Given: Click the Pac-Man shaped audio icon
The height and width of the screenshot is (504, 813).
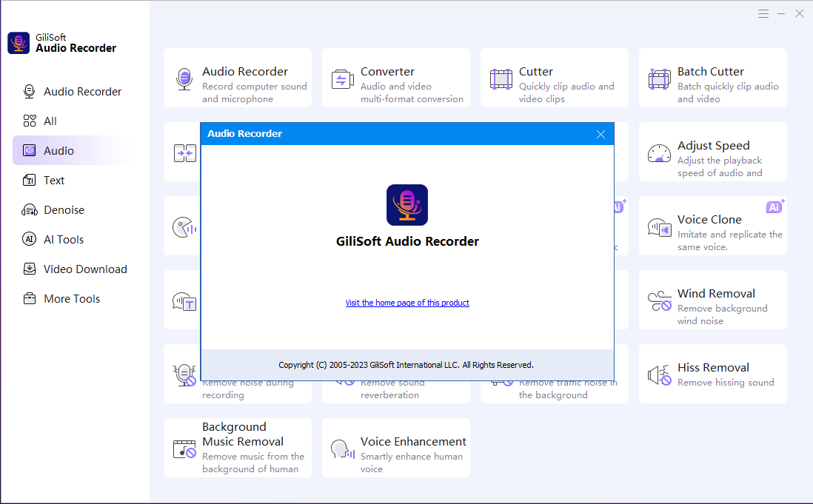Looking at the screenshot, I should click(x=184, y=227).
